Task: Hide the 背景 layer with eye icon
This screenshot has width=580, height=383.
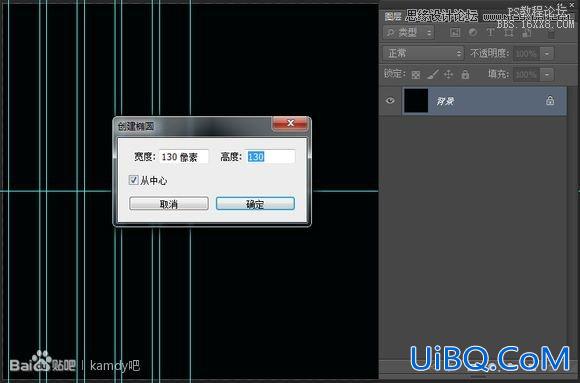Action: click(x=390, y=101)
